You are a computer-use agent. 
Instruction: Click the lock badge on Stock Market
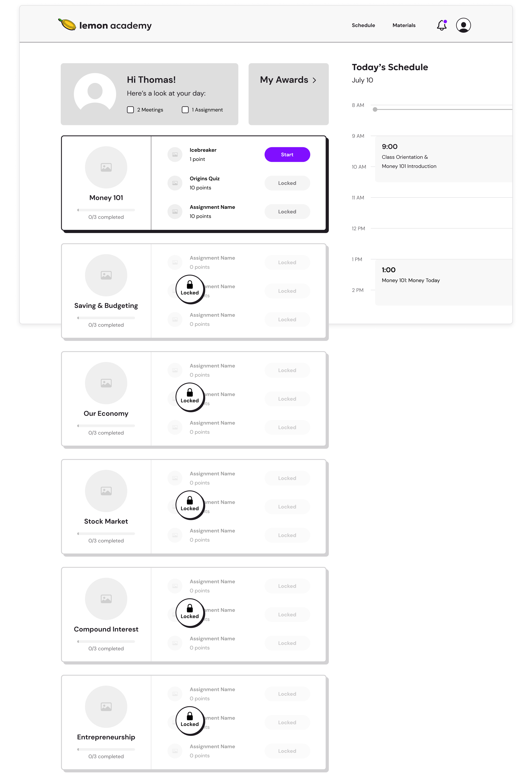click(x=190, y=505)
